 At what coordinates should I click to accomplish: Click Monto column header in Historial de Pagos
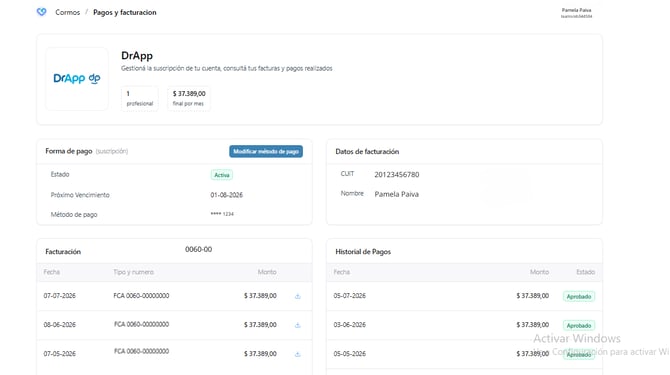tap(539, 272)
